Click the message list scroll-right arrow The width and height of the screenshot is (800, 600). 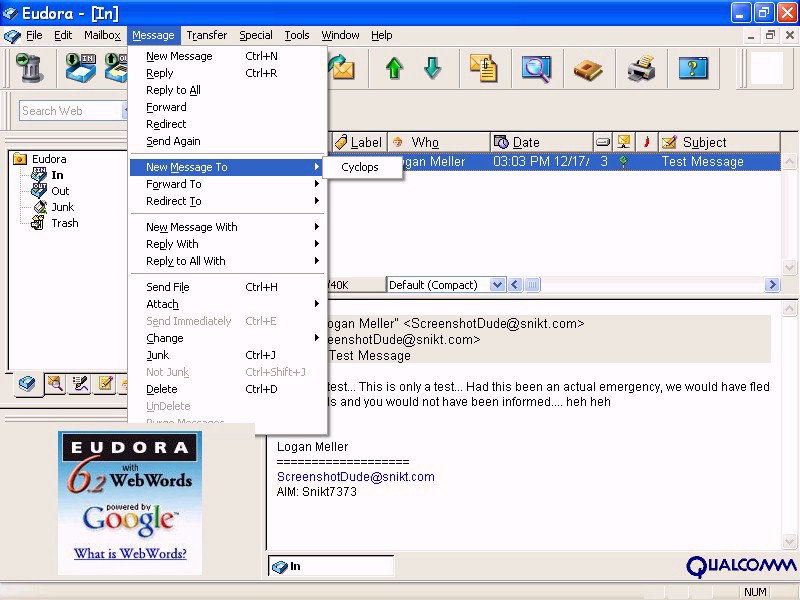[x=772, y=285]
